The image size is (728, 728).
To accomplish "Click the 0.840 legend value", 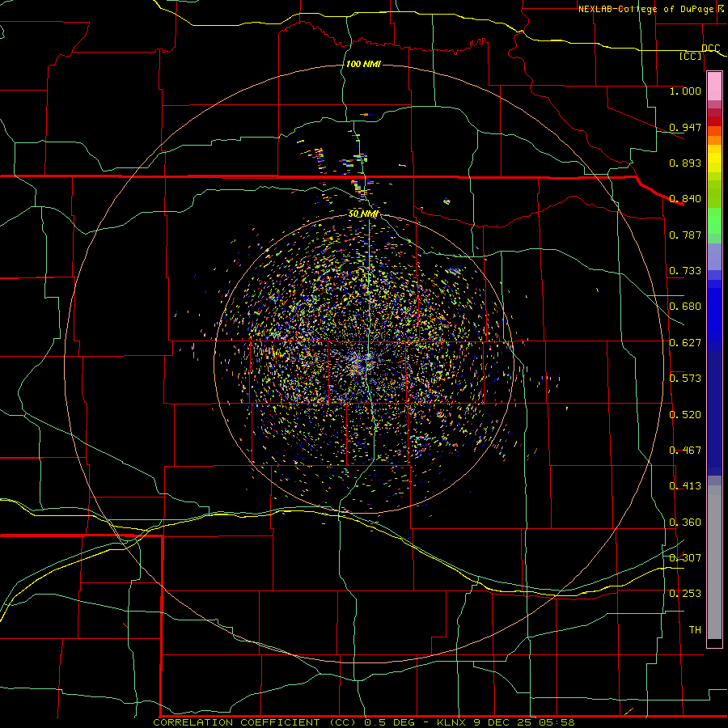I will point(685,199).
